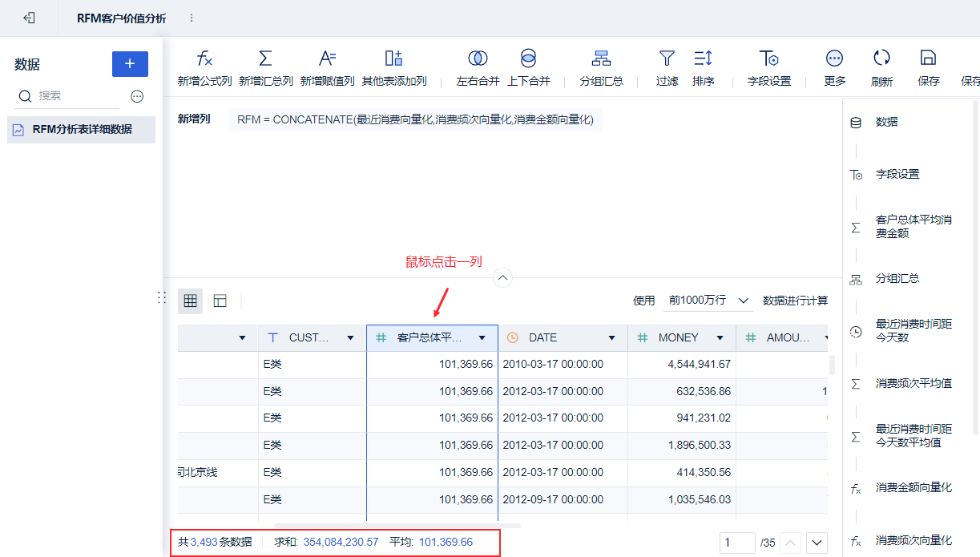The height and width of the screenshot is (557, 980).
Task: Click the page number input showing 1
Action: coord(737,543)
